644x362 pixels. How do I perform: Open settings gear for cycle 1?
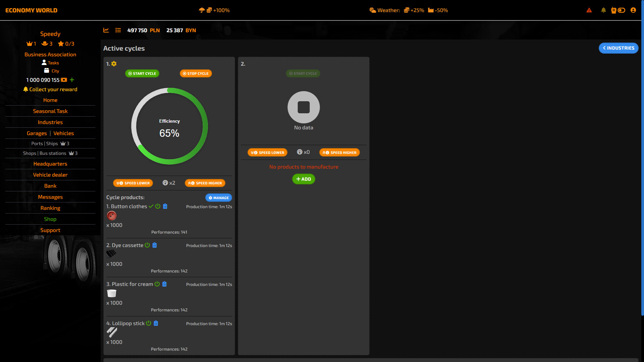pyautogui.click(x=114, y=64)
